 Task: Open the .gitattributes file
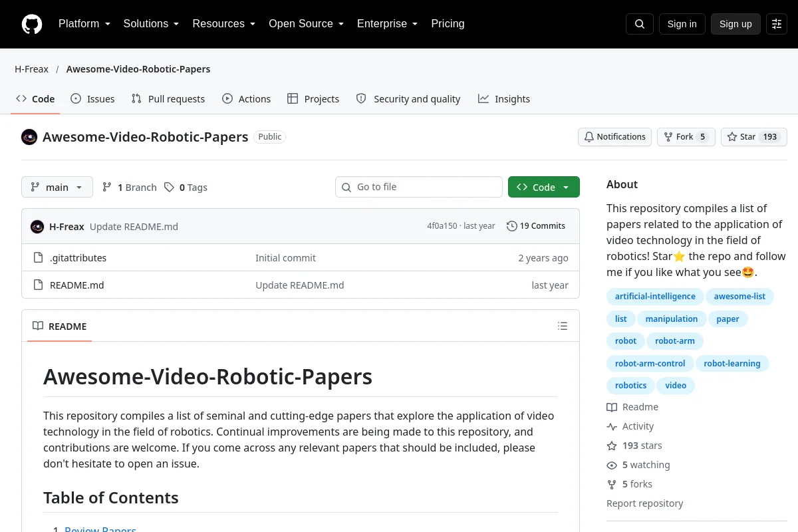pos(78,258)
